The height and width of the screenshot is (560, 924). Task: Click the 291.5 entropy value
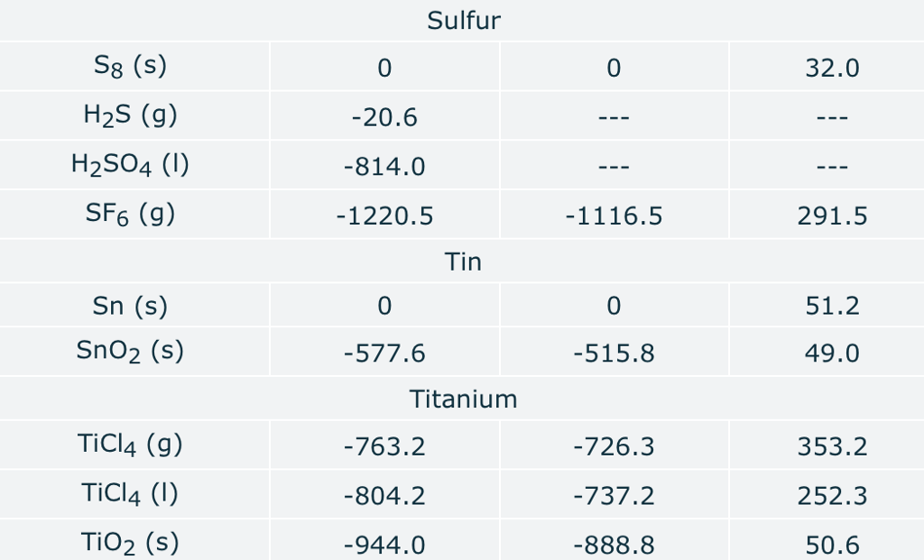click(832, 216)
